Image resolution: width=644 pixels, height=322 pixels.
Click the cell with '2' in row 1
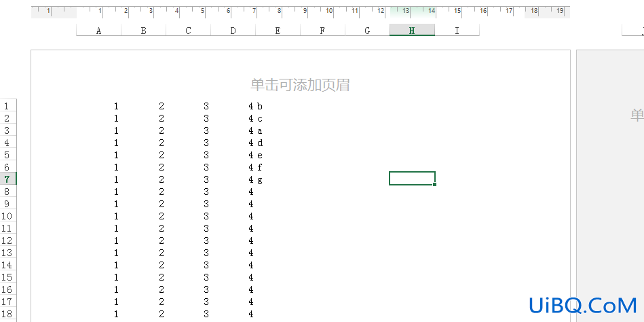pos(143,106)
